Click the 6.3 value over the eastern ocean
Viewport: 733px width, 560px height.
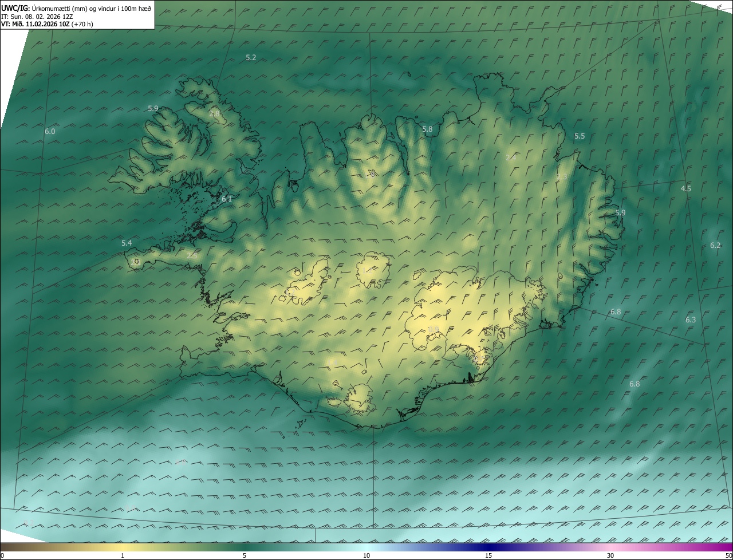(x=691, y=320)
